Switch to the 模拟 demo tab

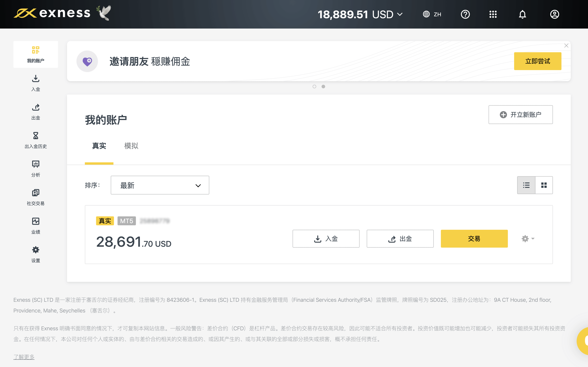pos(131,146)
